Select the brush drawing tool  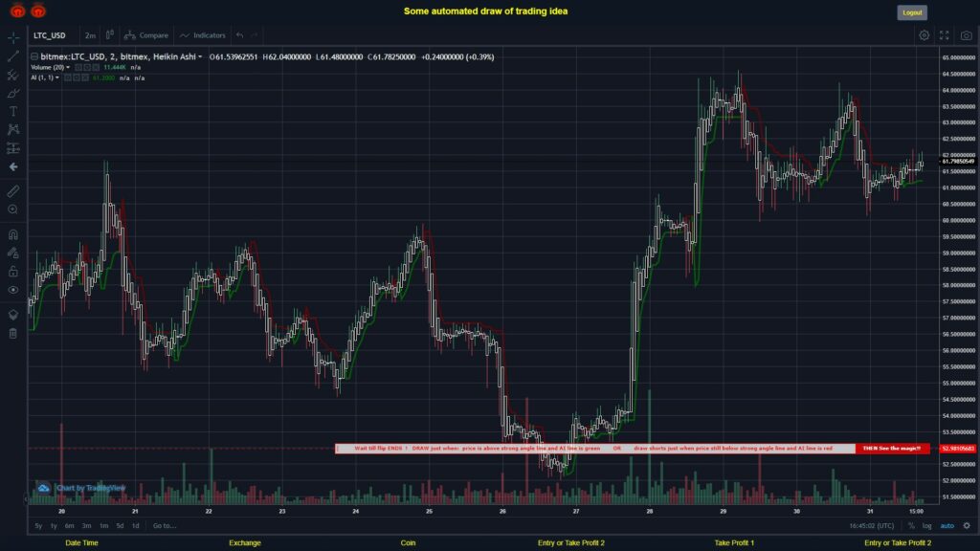tap(13, 93)
